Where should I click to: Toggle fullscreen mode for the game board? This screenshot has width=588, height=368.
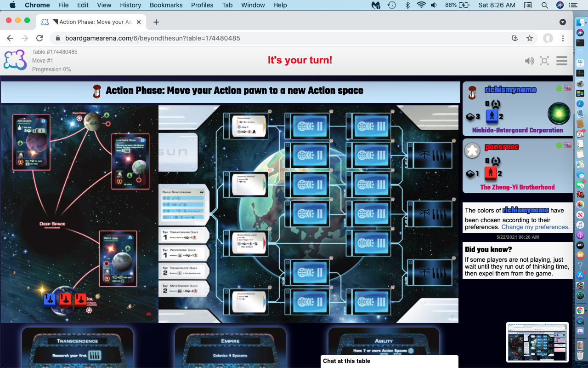tap(544, 61)
